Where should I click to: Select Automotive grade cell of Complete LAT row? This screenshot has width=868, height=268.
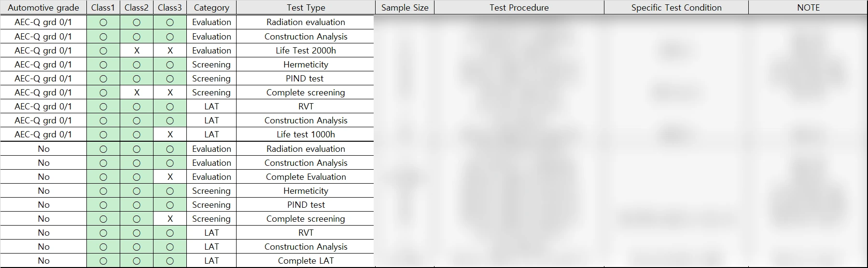click(x=43, y=261)
